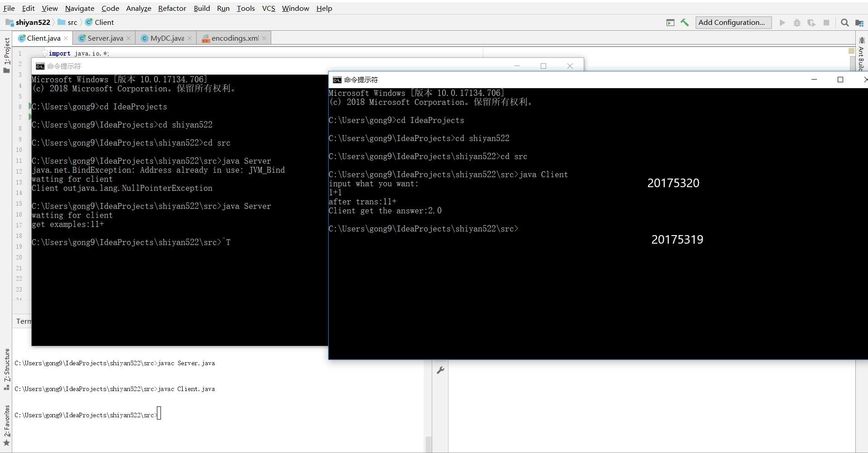
Task: Click the Client class in the breadcrumb
Action: [99, 22]
